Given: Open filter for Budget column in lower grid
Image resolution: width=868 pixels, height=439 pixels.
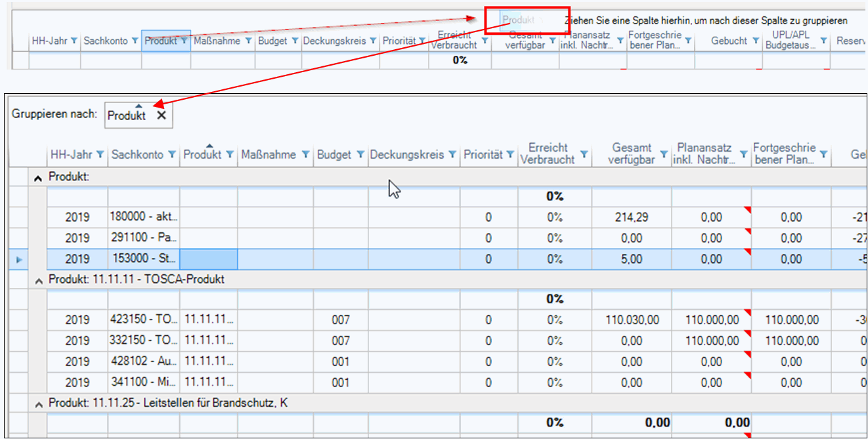Looking at the screenshot, I should coord(360,155).
